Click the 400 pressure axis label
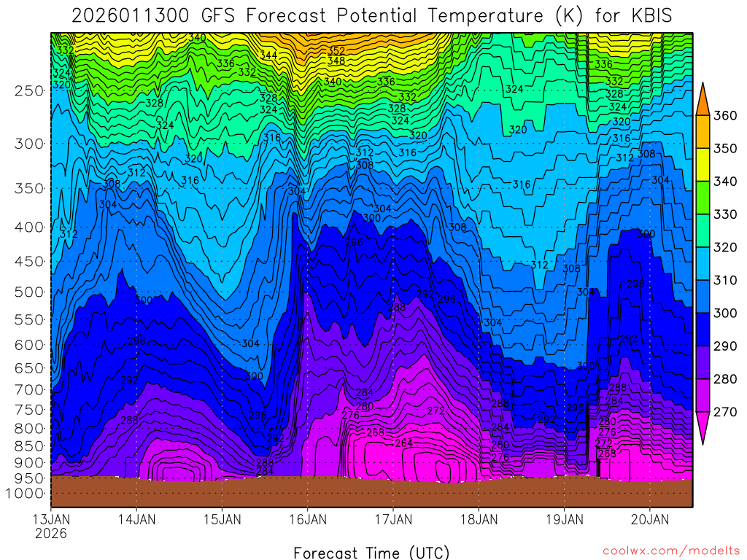 pos(29,227)
